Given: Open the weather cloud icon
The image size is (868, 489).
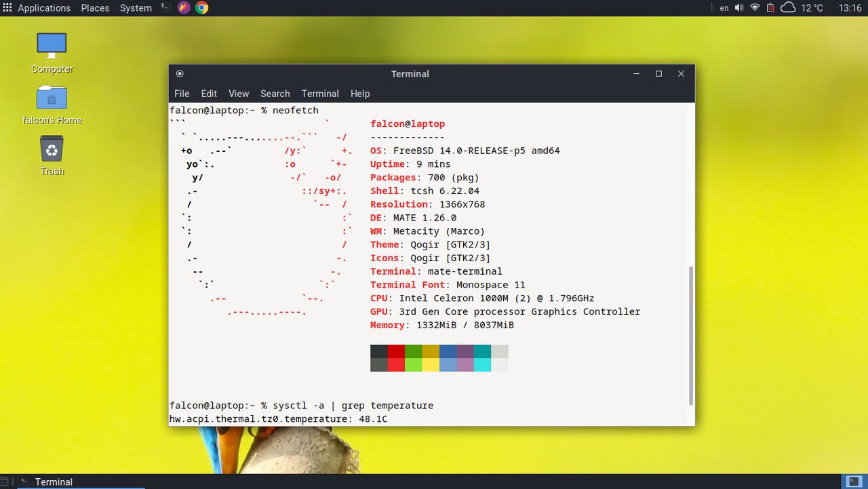Looking at the screenshot, I should [x=788, y=8].
